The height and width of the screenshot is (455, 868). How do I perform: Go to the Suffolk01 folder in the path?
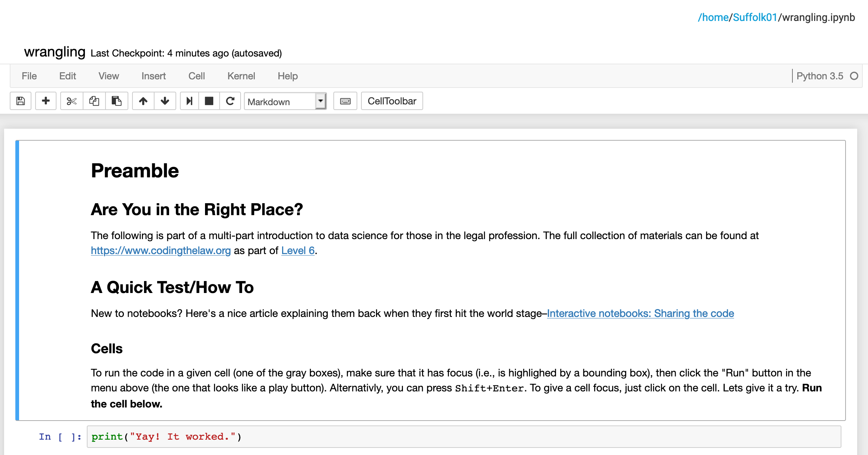point(755,17)
